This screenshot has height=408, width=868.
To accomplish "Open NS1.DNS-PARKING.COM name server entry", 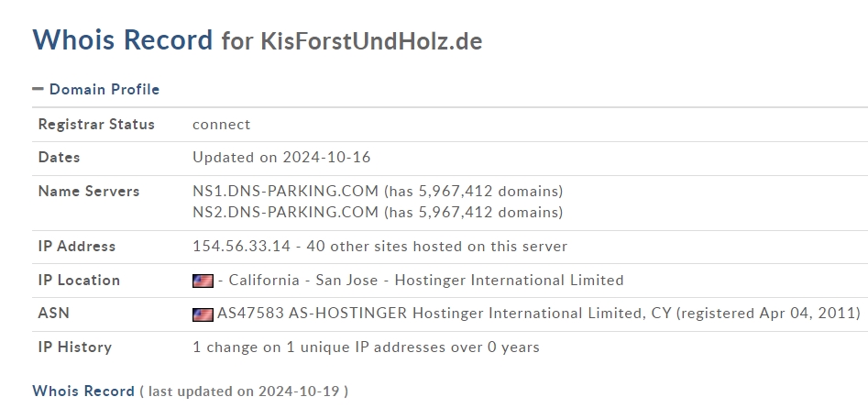I will [285, 191].
